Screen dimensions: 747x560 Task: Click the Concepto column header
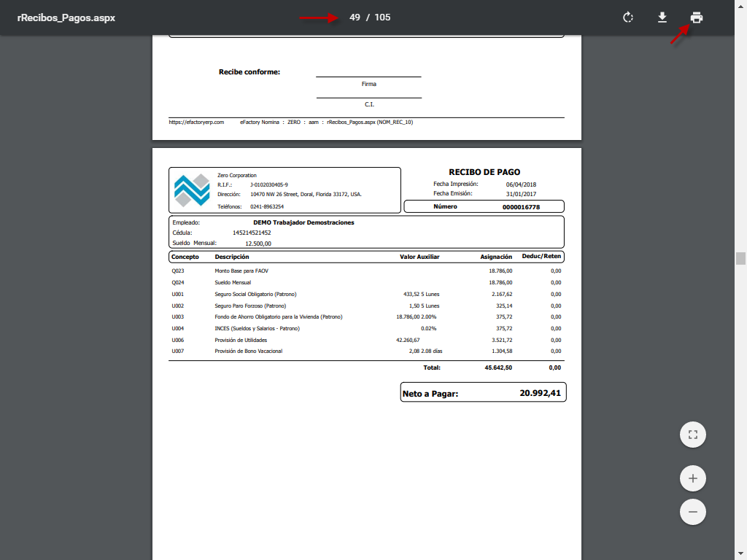pos(185,257)
